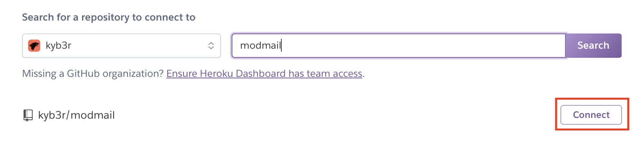644x143 pixels.
Task: Select the kyb3r username text in the selector
Action: tap(58, 46)
